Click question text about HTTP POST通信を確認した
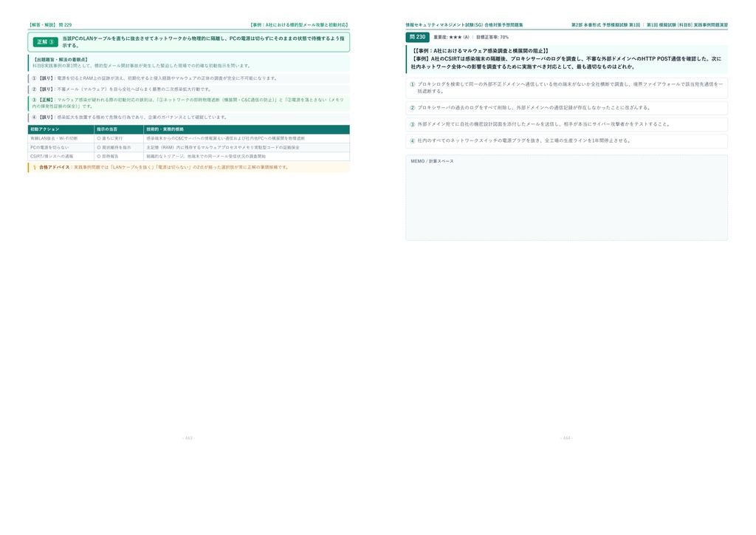The height and width of the screenshot is (535, 756). (566, 63)
